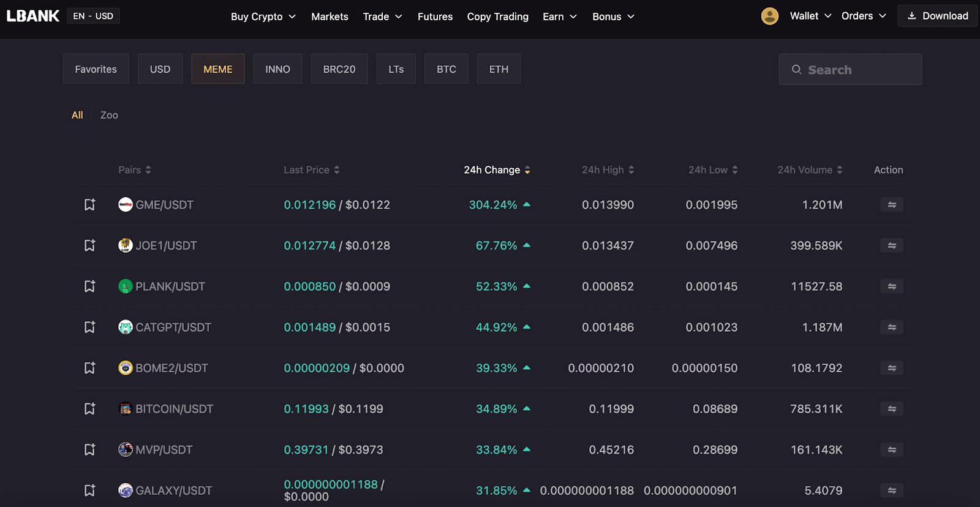
Task: Open trade action for GALAXY/USDT
Action: pos(892,490)
